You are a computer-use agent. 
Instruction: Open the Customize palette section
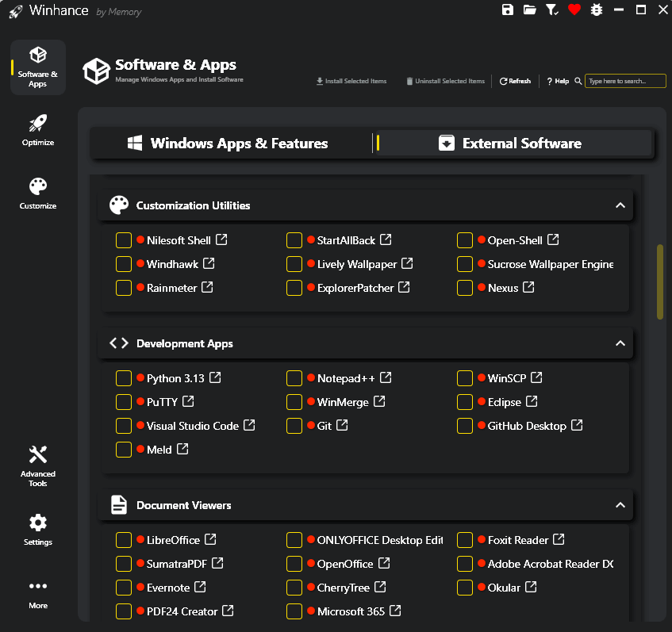38,193
